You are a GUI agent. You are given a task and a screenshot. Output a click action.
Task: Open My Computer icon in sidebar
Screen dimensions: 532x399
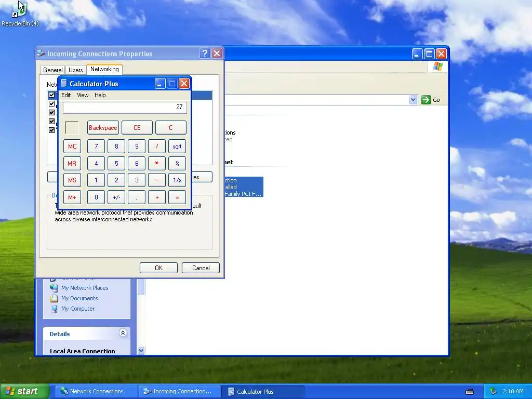[x=54, y=309]
